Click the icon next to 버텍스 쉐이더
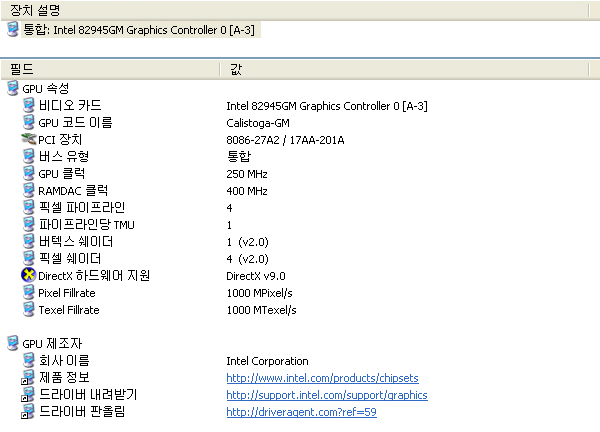Viewport: 600px width, 432px height. (x=28, y=241)
